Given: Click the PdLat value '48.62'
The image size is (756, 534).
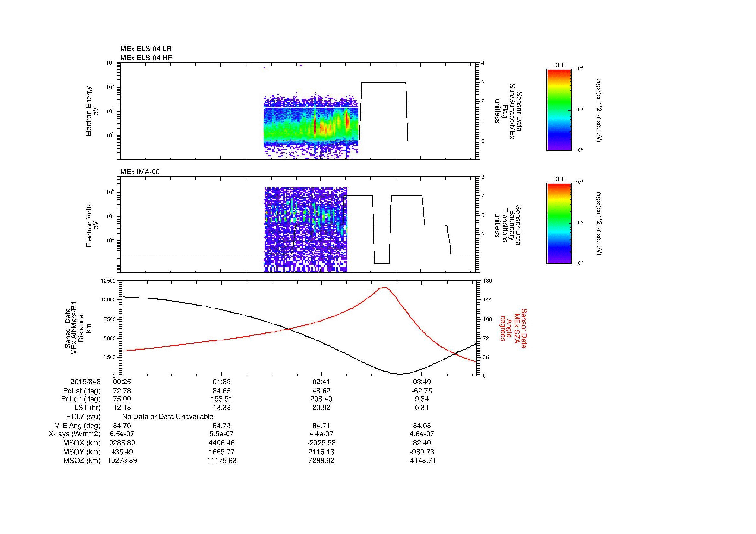Looking at the screenshot, I should click(321, 391).
